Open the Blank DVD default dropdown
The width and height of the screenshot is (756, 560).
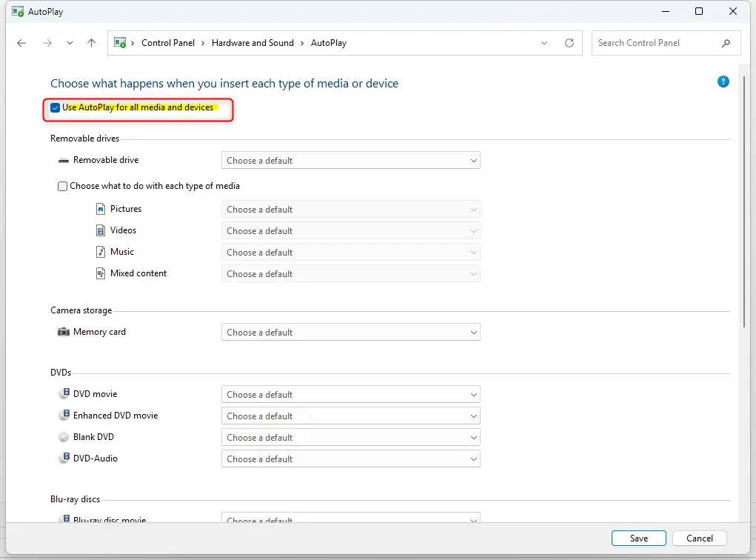point(350,437)
